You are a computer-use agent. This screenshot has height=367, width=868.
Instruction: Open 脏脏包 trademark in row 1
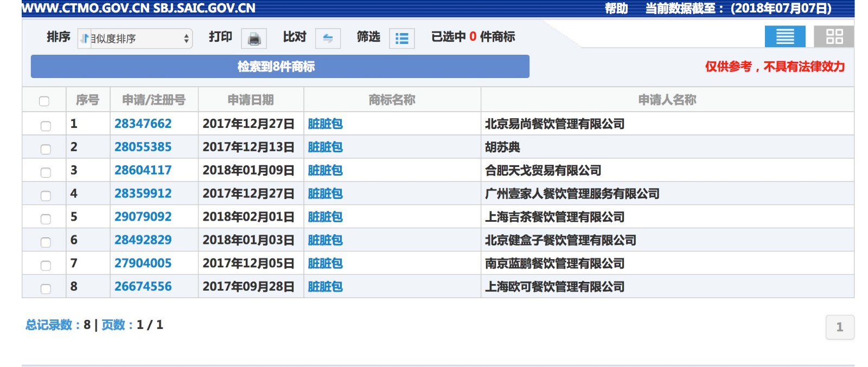click(x=325, y=124)
